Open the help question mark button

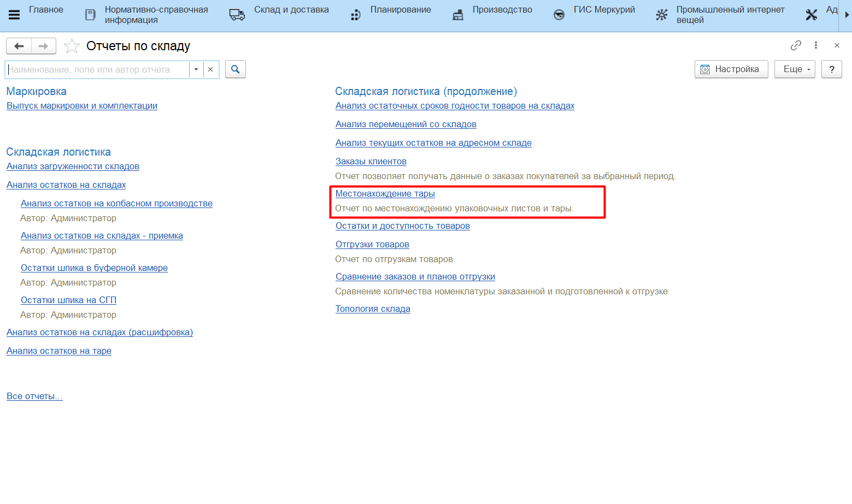pos(831,69)
